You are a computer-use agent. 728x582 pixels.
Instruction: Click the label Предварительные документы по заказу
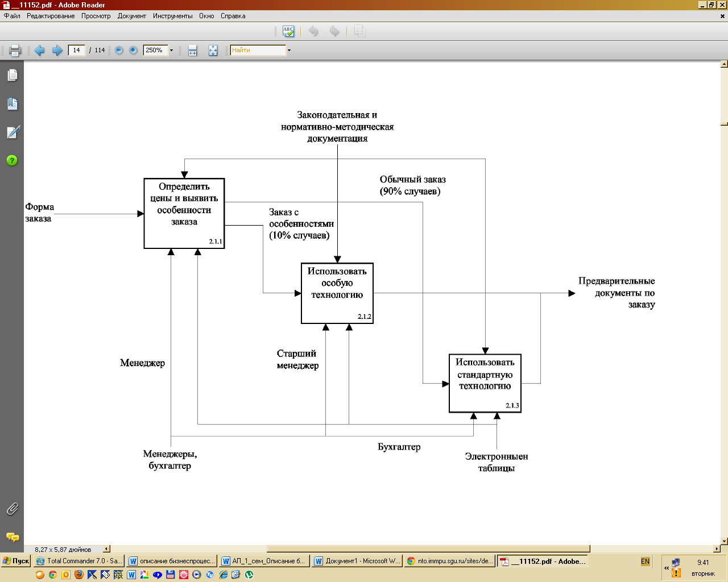617,293
